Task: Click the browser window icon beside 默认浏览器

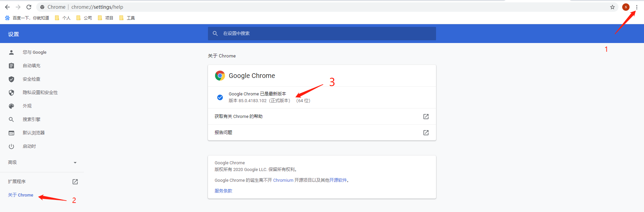Action: [11, 133]
